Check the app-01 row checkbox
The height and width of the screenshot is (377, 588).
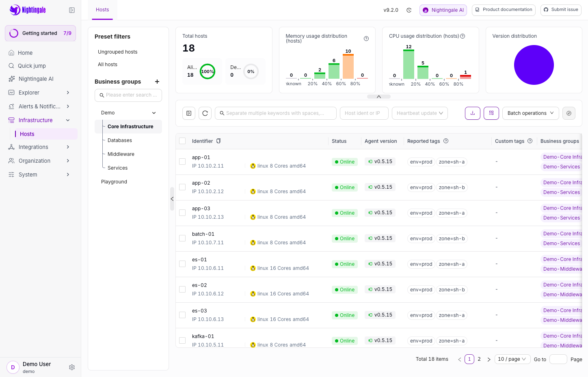pos(182,162)
